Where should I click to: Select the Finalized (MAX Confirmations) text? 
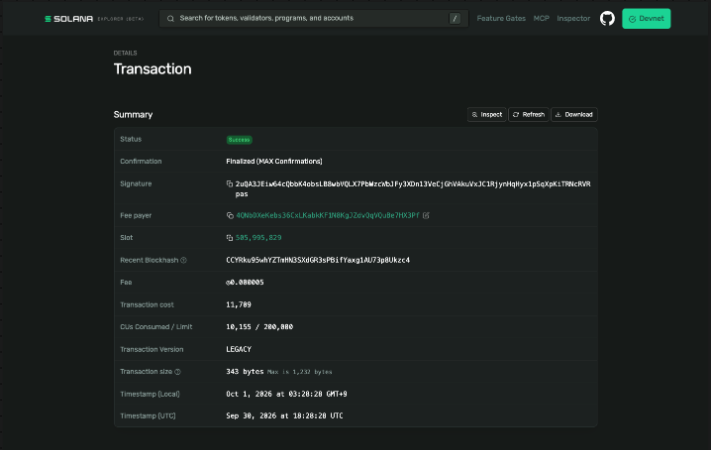pos(274,161)
